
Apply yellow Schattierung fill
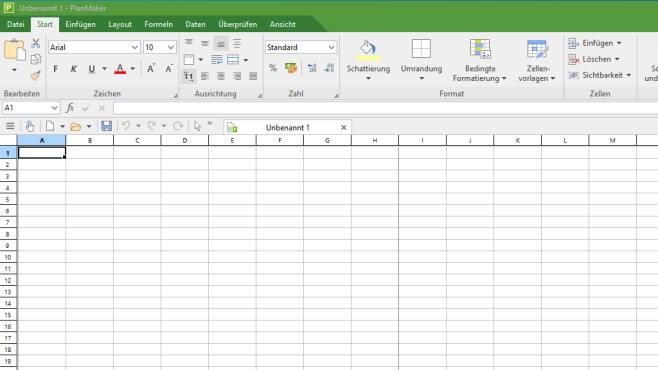click(x=368, y=50)
